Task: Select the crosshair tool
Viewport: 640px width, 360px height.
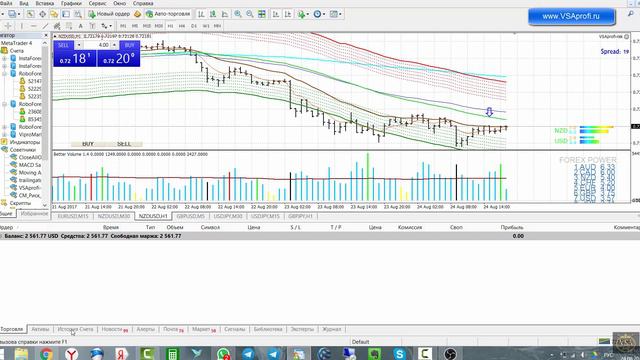Action: click(8, 26)
